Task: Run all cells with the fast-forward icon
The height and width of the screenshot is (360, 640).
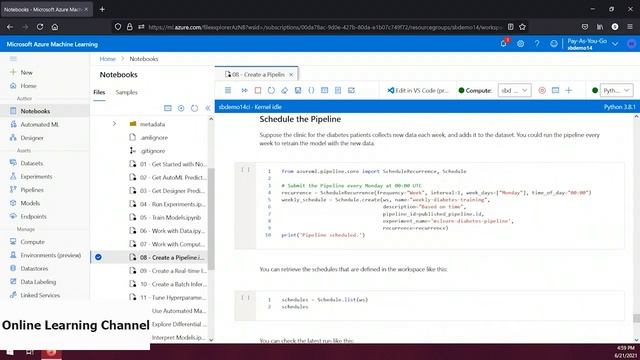Action: coord(244,90)
